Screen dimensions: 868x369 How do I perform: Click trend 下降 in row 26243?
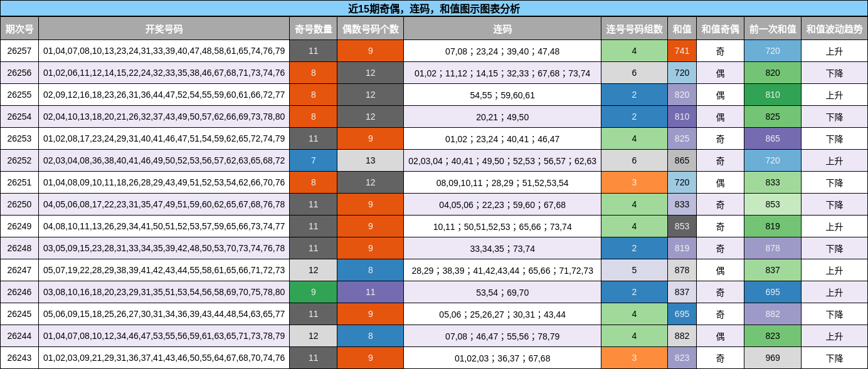click(x=835, y=358)
